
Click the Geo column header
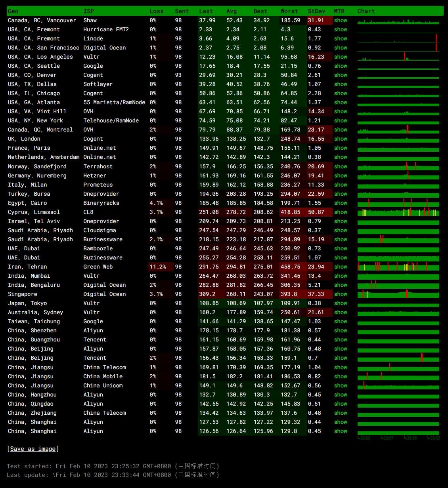[x=13, y=11]
